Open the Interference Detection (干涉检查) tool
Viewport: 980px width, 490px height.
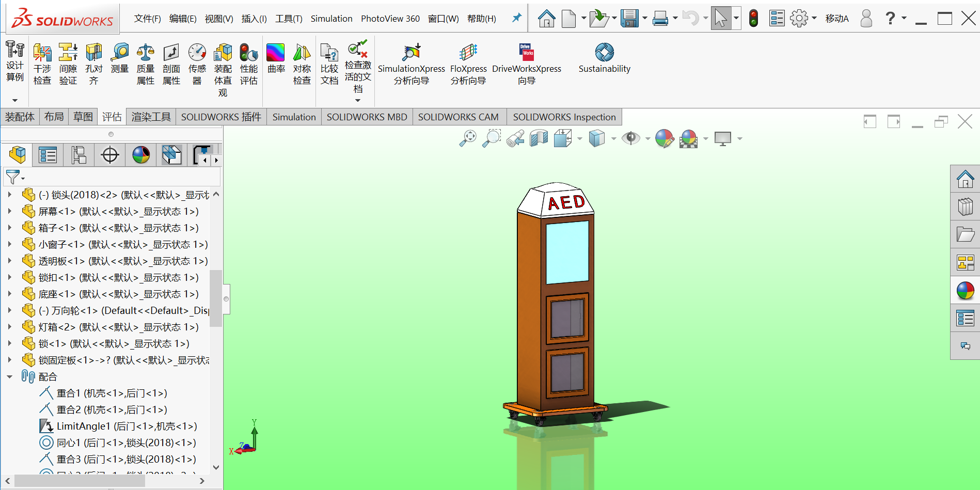[42, 64]
